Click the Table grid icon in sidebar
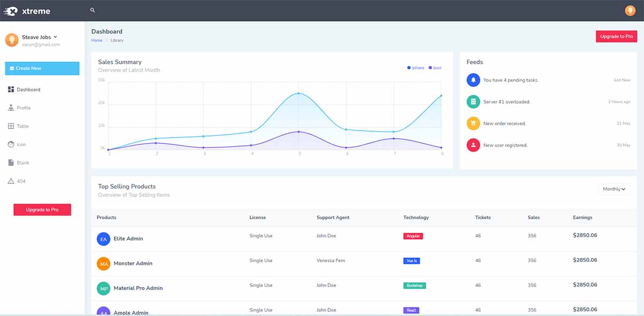 point(11,126)
